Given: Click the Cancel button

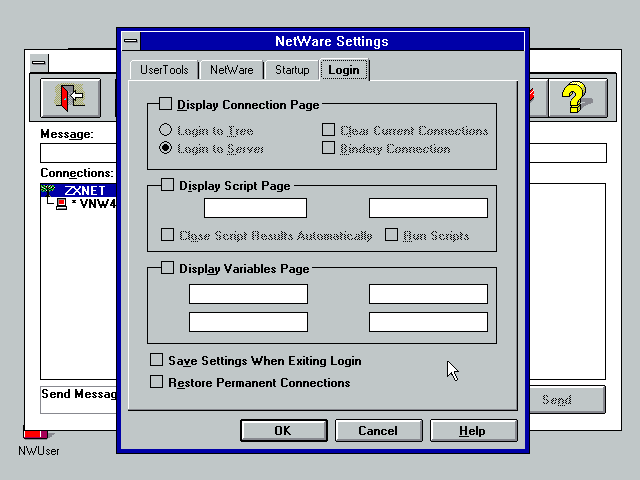Looking at the screenshot, I should [x=378, y=431].
